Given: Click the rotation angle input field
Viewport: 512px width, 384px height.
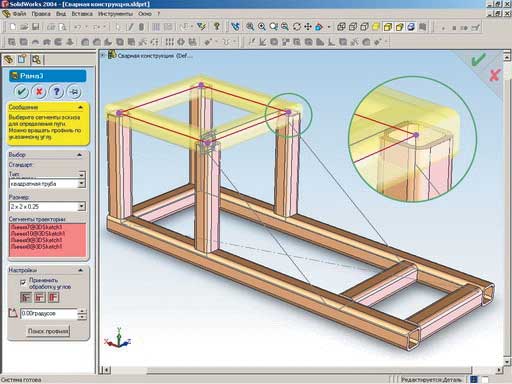Looking at the screenshot, I should click(49, 314).
